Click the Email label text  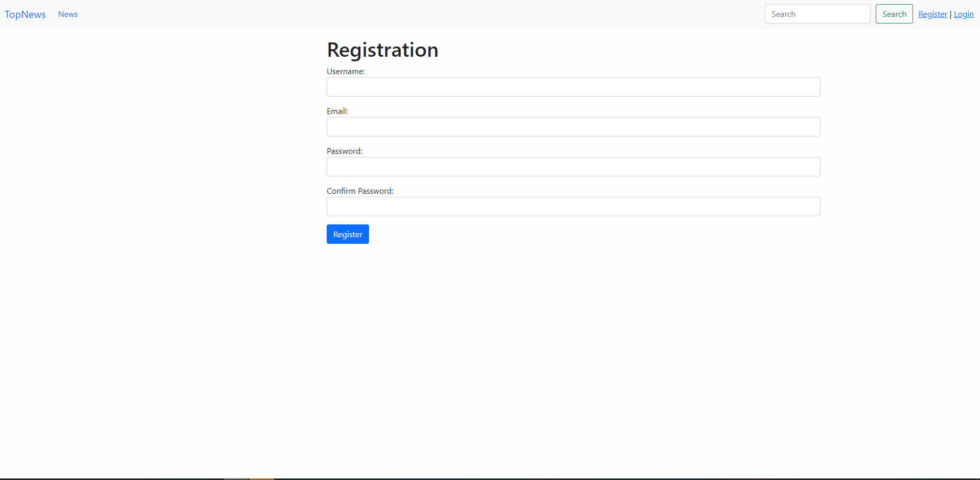point(337,111)
